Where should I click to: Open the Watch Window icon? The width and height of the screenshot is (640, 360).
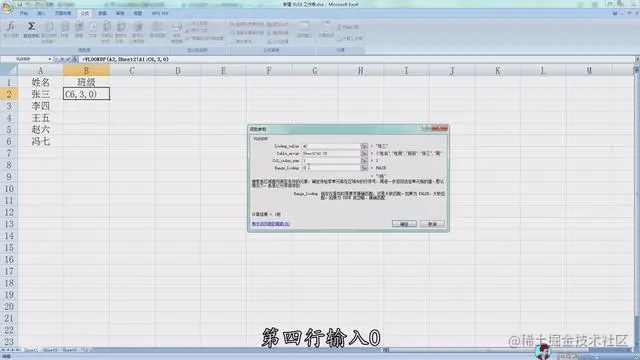click(304, 29)
